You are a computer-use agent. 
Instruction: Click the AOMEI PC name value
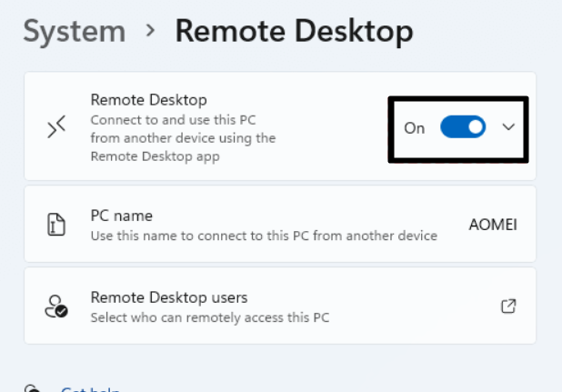(492, 225)
